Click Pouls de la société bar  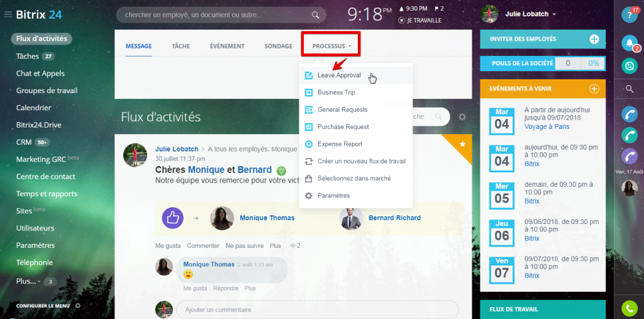pyautogui.click(x=543, y=64)
